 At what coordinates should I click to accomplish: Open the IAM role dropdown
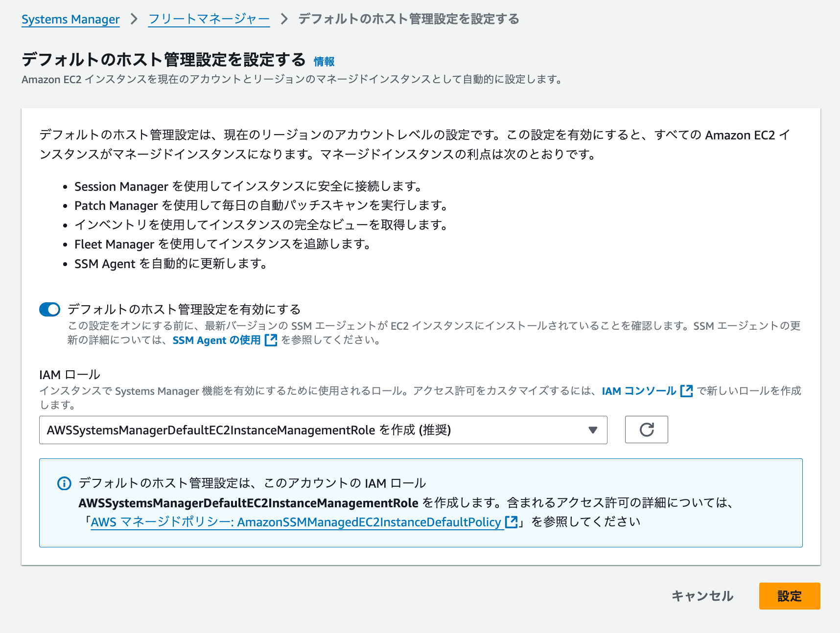tap(323, 430)
